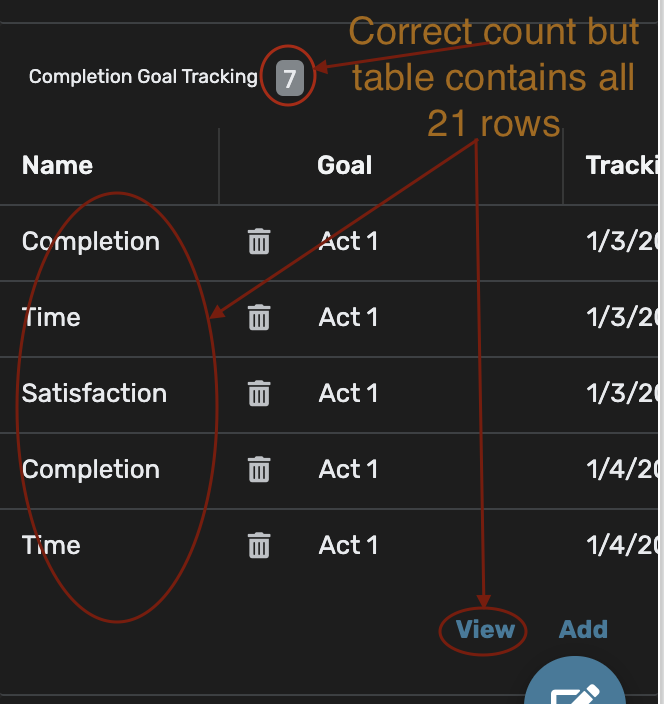The image size is (664, 704).
Task: Click the record count badge showing 7
Action: (x=290, y=78)
